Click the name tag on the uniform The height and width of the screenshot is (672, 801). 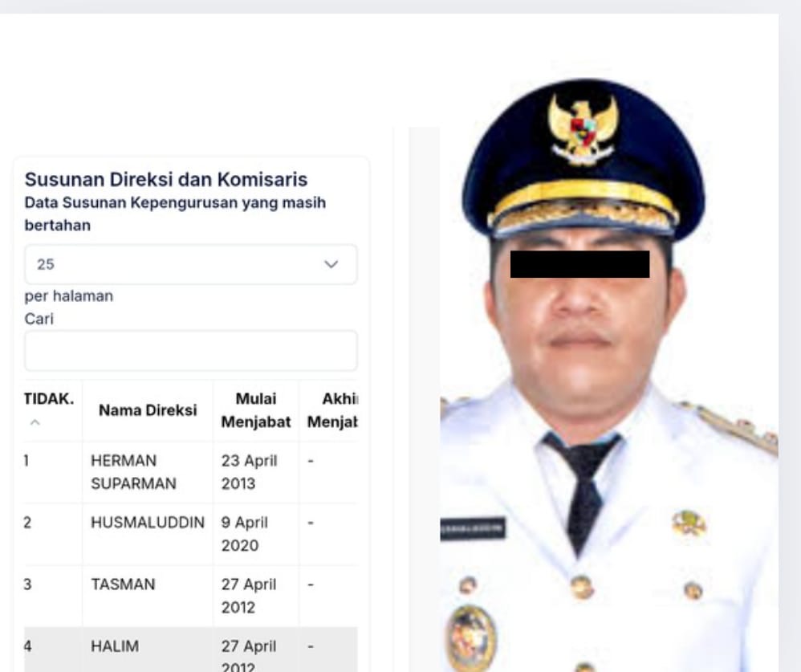(473, 528)
